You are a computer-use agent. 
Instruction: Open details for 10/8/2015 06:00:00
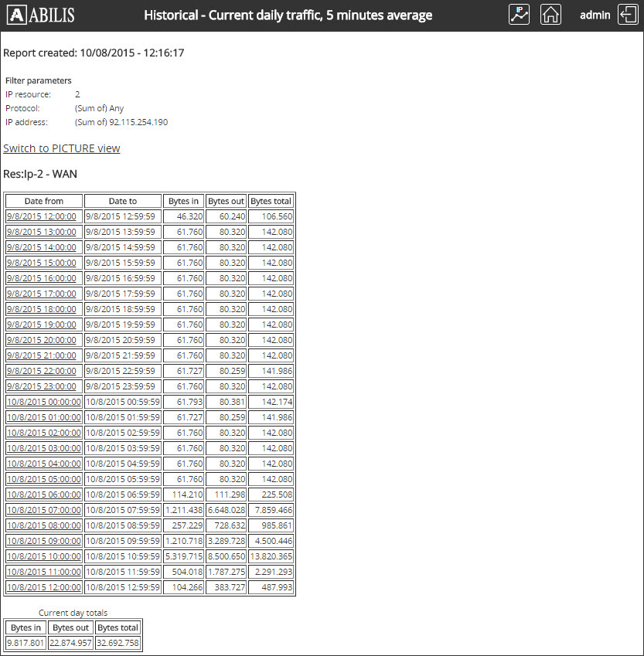point(43,495)
